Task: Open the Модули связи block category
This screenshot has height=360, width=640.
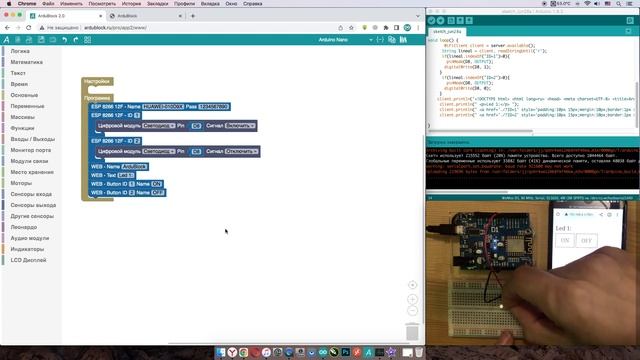Action: pos(29,161)
